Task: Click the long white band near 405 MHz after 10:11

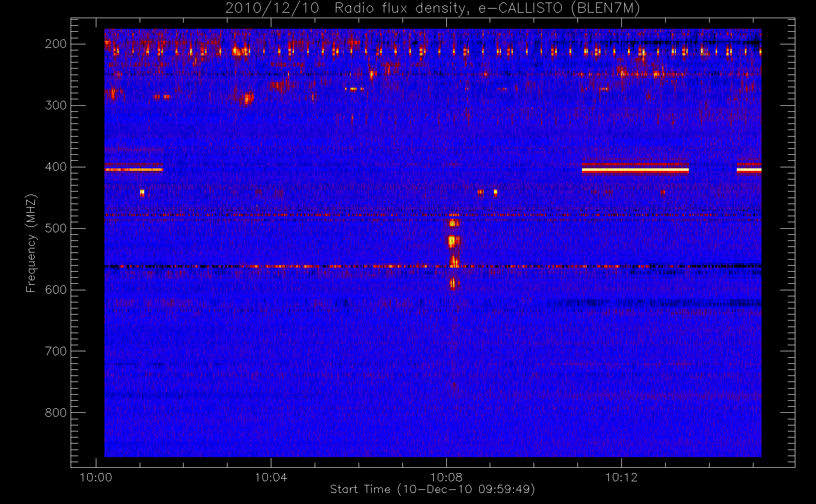Action: [635, 170]
